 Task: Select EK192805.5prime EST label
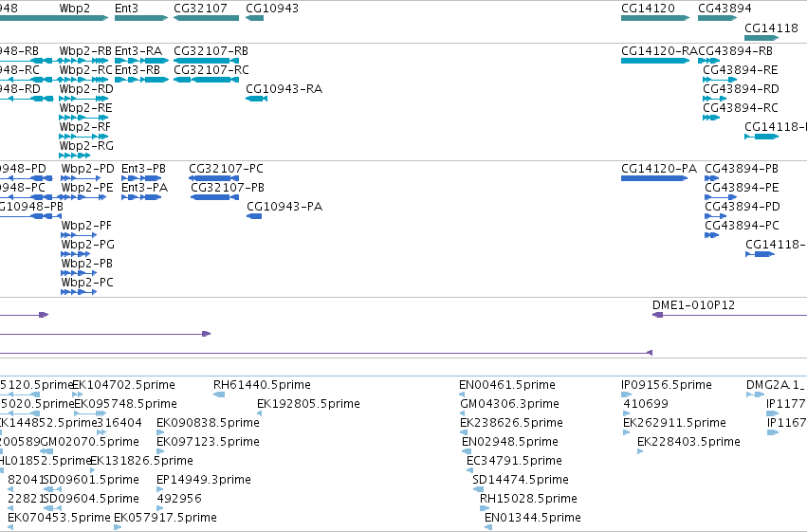[x=308, y=404]
